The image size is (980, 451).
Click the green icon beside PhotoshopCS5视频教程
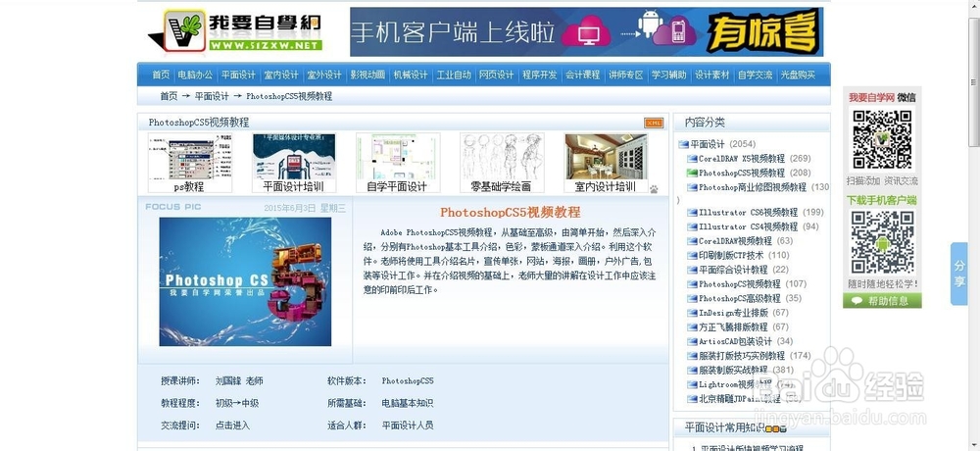pyautogui.click(x=692, y=174)
